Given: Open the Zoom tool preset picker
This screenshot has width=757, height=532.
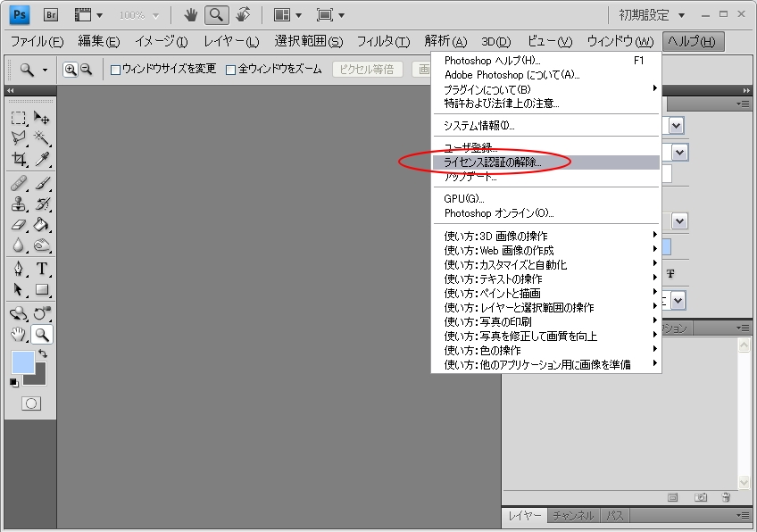Looking at the screenshot, I should (x=33, y=70).
